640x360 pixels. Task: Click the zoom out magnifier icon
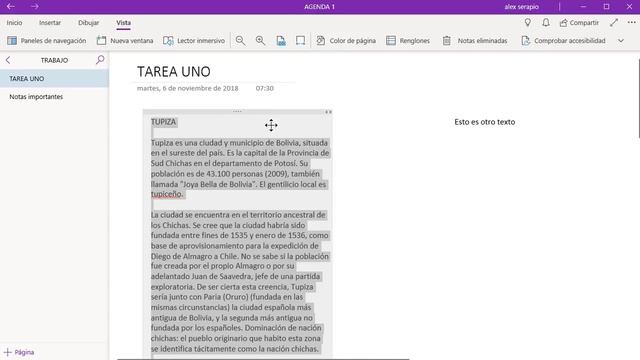240,41
